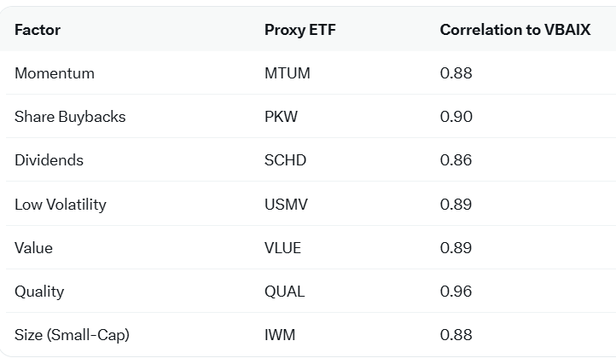
Task: Click the QUAL ticker cell
Action: [x=284, y=292]
